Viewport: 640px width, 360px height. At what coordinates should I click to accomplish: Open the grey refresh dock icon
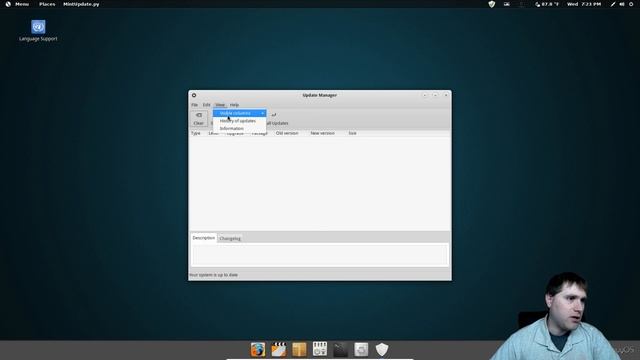(361, 349)
